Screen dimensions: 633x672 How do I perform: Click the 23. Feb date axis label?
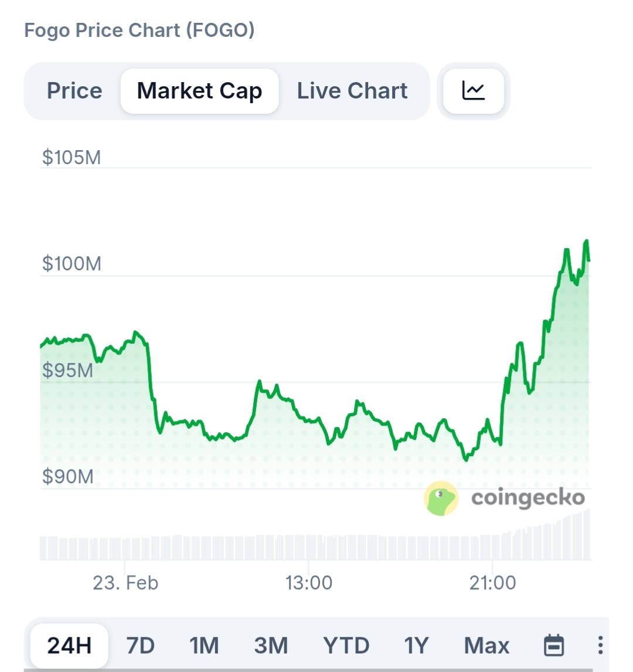125,583
